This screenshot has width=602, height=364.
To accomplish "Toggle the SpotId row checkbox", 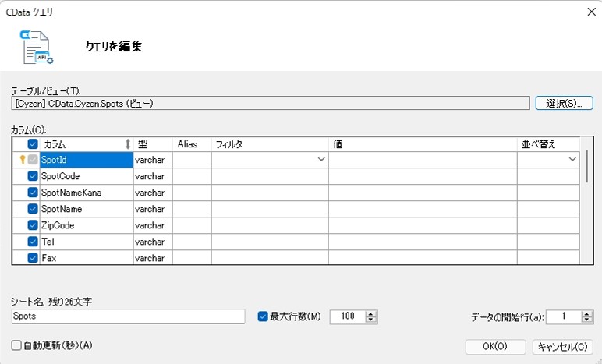I will click(33, 160).
